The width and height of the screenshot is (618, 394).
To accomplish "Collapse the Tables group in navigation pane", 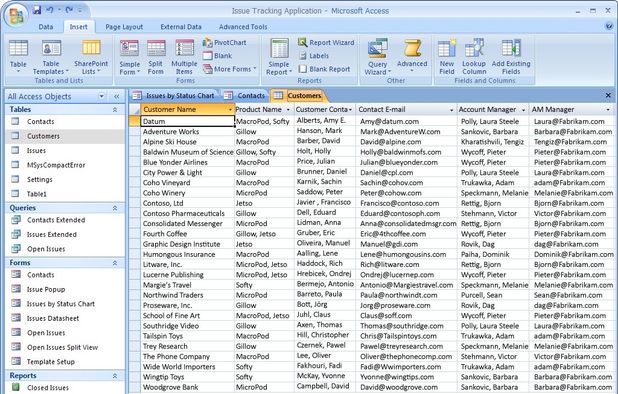I will 115,110.
